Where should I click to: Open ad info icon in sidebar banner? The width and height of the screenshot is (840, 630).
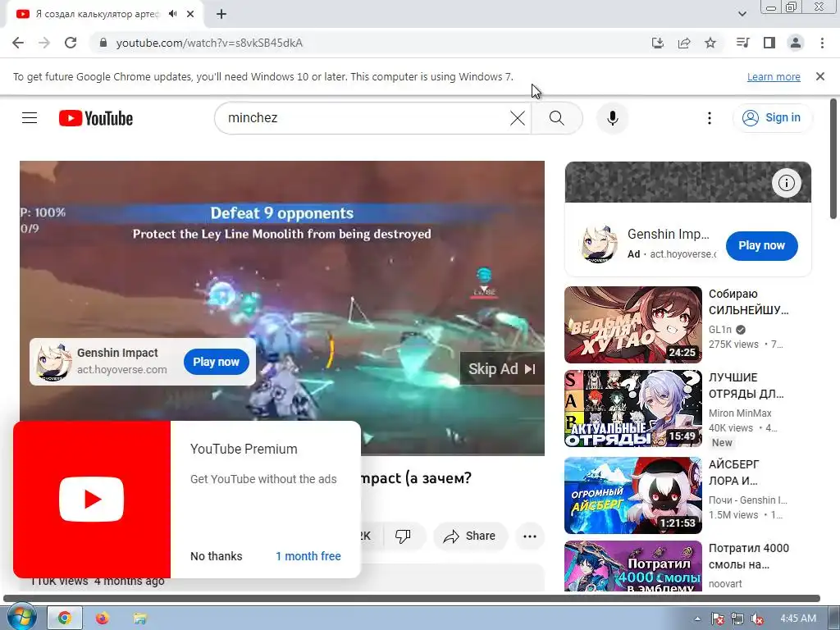pos(787,183)
